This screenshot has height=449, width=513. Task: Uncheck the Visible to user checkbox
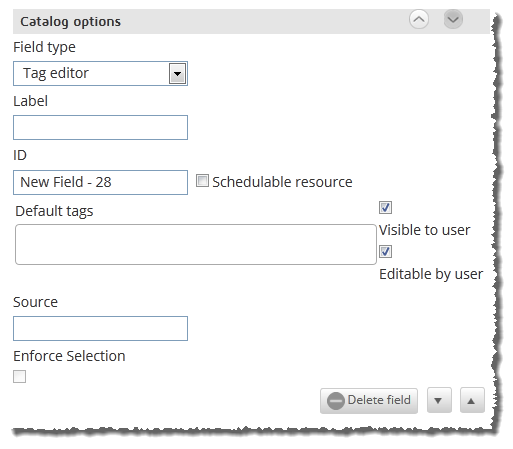tap(385, 207)
